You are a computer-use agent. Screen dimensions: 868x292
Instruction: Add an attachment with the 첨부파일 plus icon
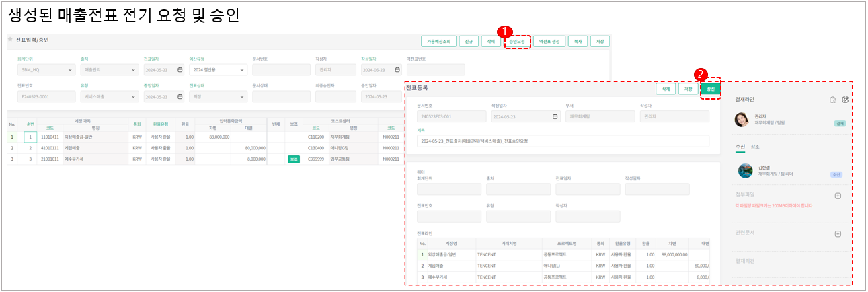click(x=838, y=196)
